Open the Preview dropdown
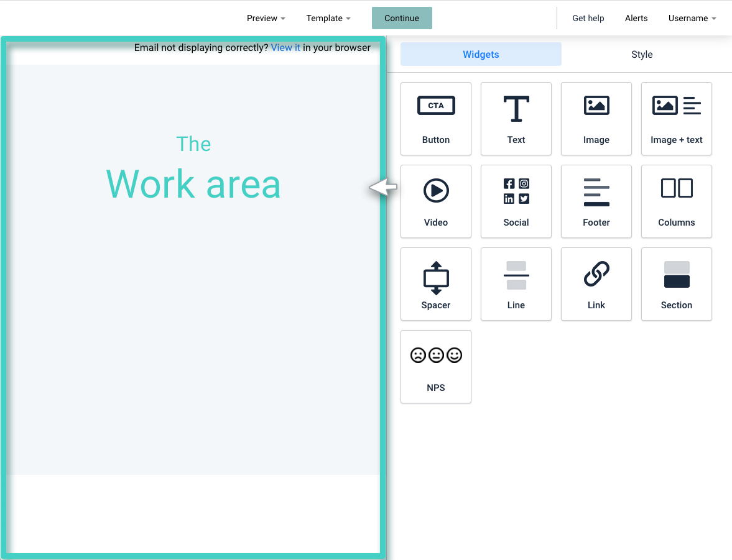 point(266,18)
